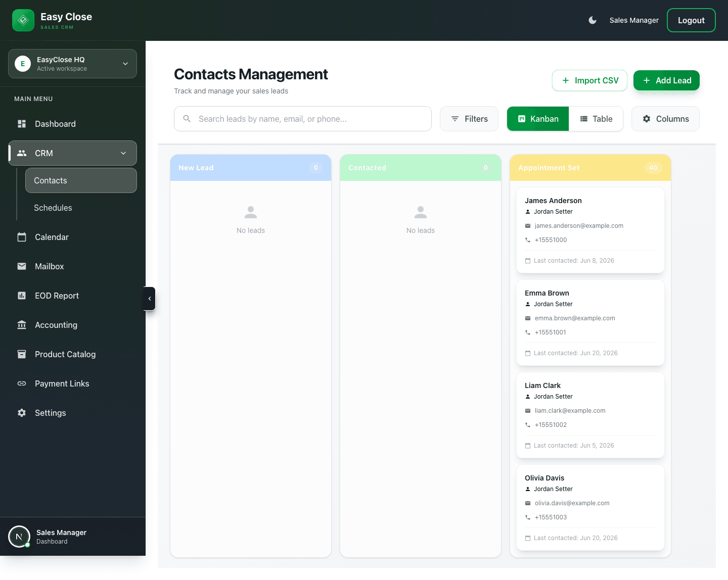728x580 pixels.
Task: Switch to Kanban view
Action: (x=538, y=119)
